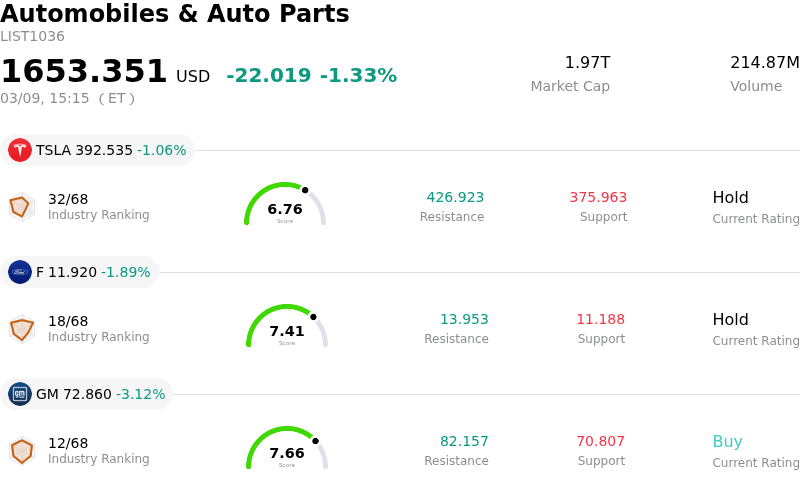
Task: Click the GM logo icon
Action: tap(20, 394)
